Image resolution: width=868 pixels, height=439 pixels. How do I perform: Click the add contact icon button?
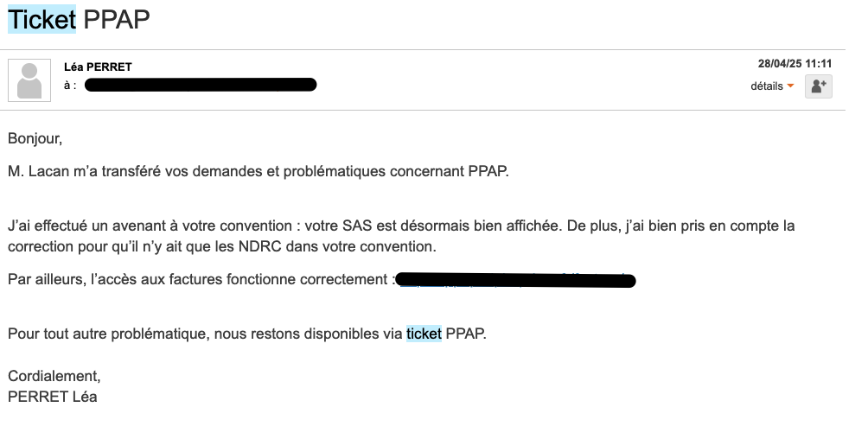(x=818, y=86)
